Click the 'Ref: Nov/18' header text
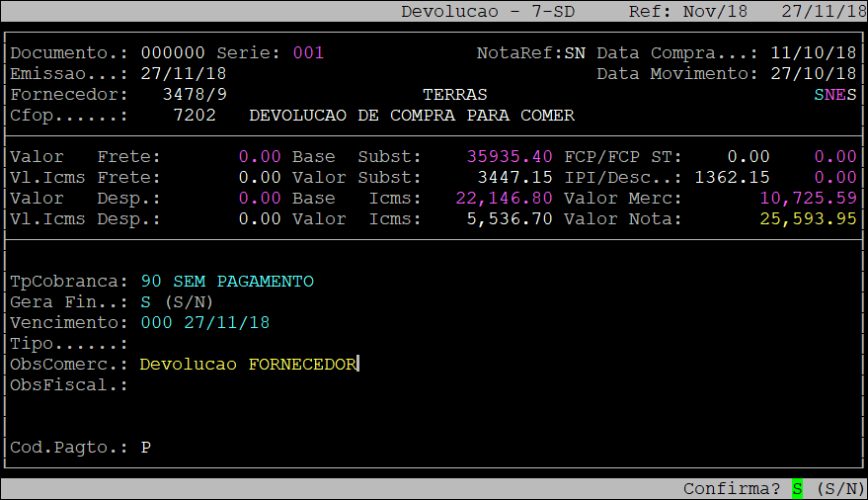Image resolution: width=868 pixels, height=500 pixels. tap(688, 12)
